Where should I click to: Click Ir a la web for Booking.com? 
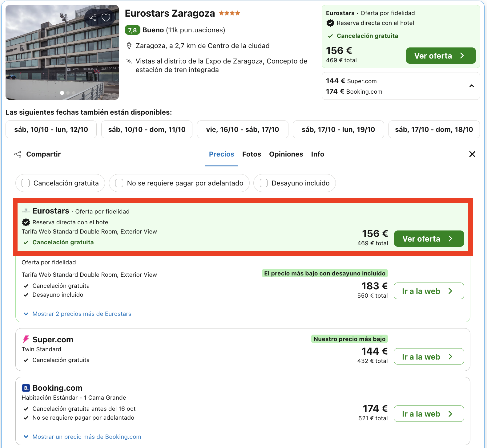pyautogui.click(x=429, y=414)
